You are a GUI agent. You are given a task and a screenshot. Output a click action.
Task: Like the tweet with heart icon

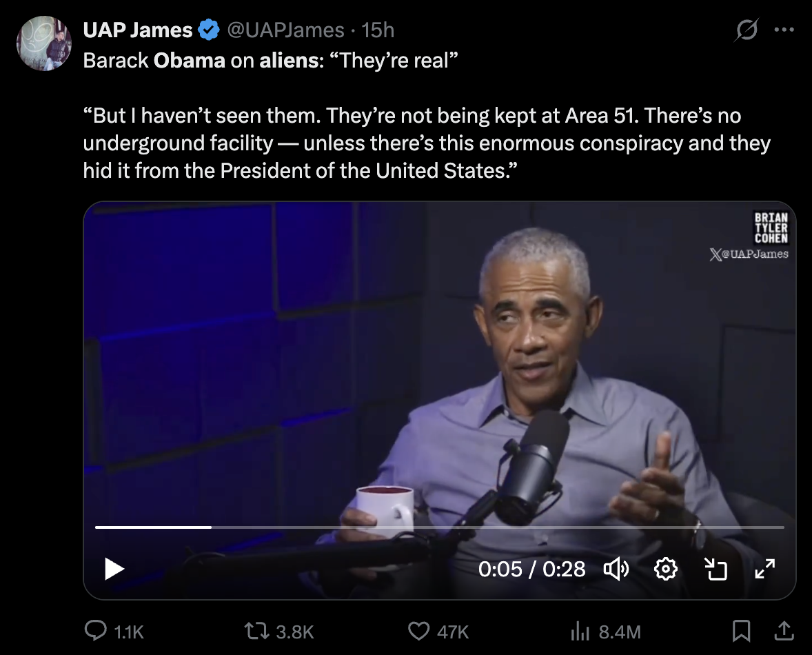click(418, 631)
